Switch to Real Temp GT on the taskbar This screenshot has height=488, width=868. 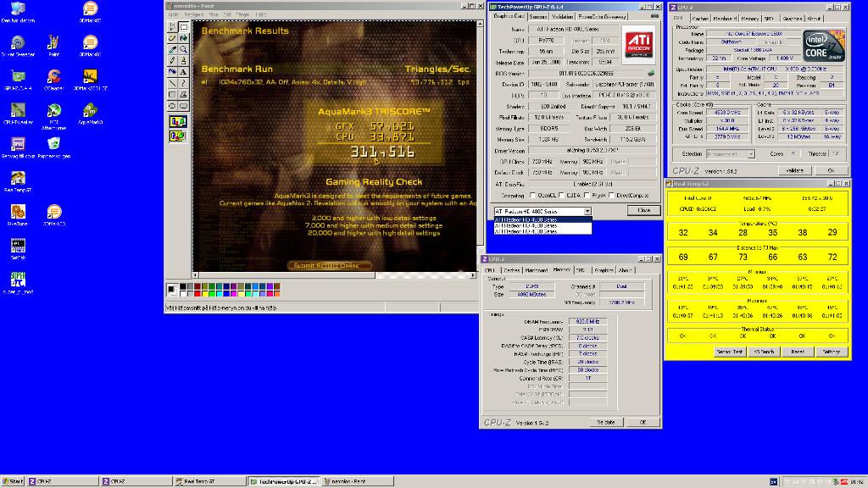point(209,481)
